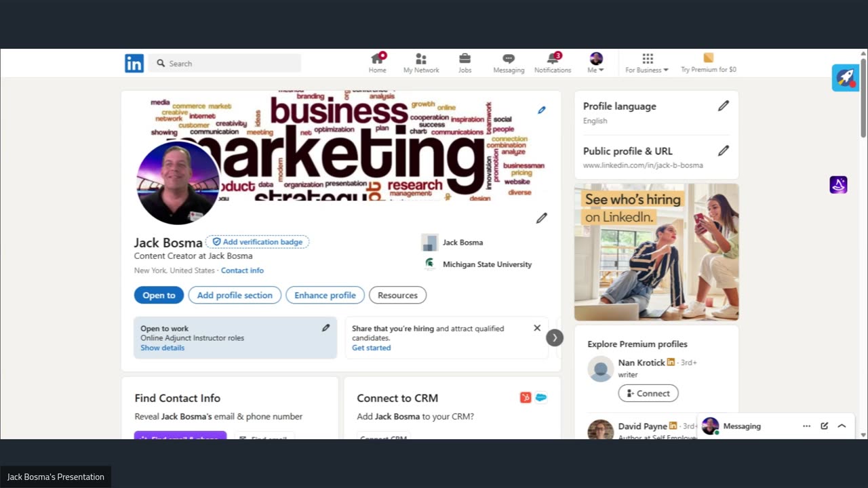Viewport: 868px width, 488px height.
Task: Click the Salesforce CRM icon
Action: click(541, 398)
